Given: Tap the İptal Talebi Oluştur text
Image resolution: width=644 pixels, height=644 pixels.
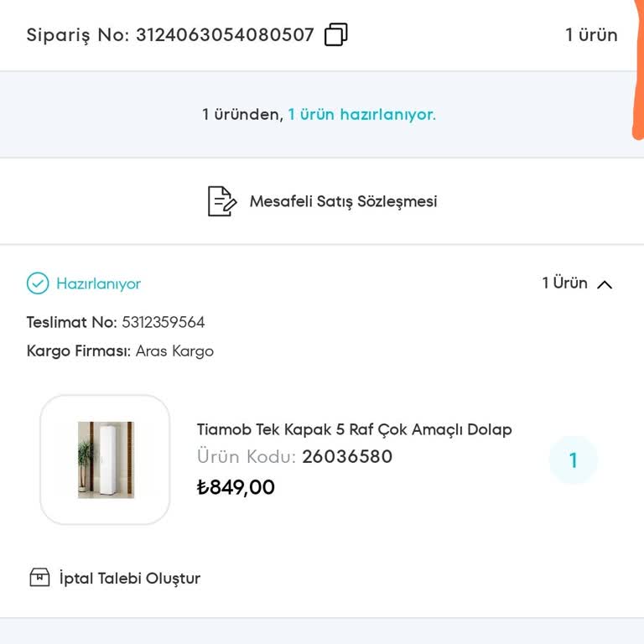Looking at the screenshot, I should click(130, 579).
